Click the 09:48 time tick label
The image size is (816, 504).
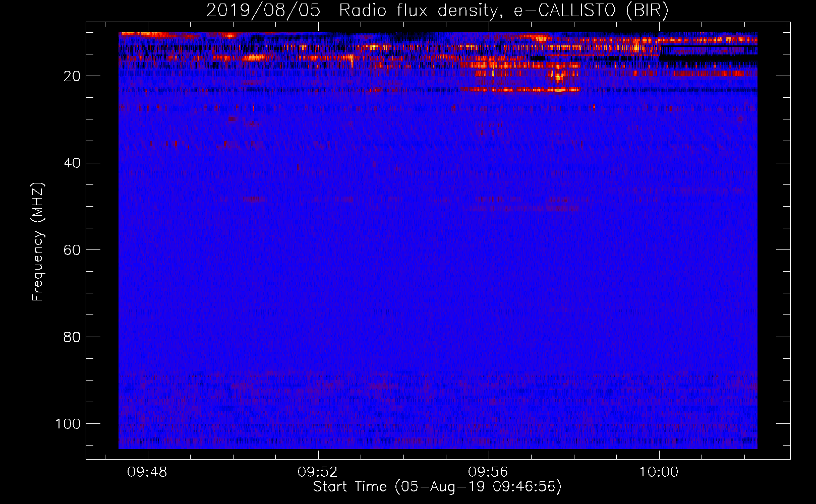pos(147,472)
